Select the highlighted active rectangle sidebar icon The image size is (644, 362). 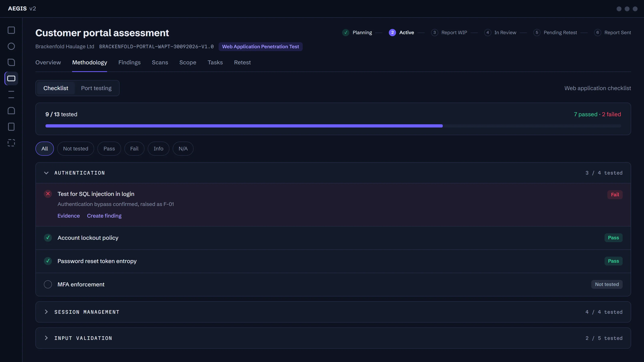11,78
